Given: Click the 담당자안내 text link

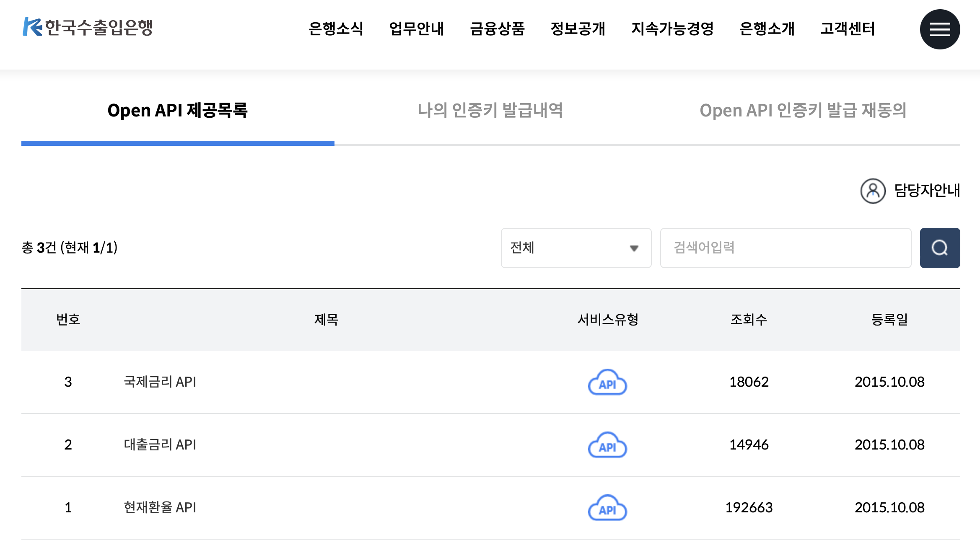Looking at the screenshot, I should pos(927,191).
